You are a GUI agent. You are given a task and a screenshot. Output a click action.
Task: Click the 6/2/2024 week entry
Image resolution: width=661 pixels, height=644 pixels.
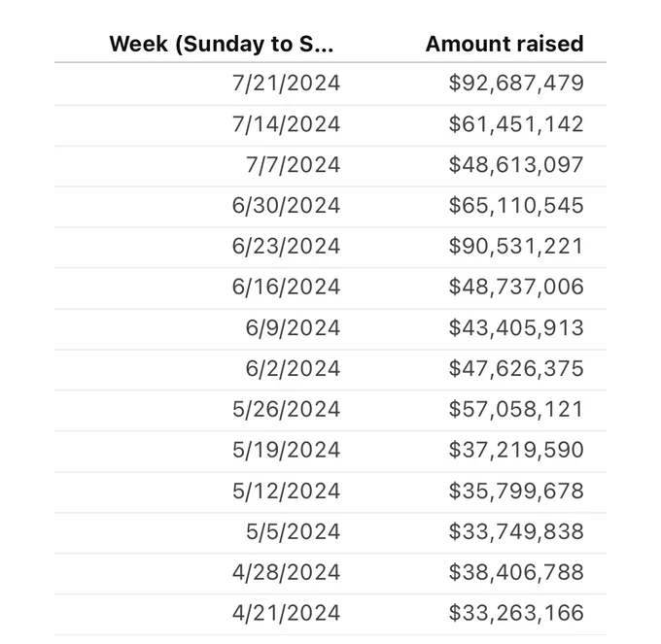coord(293,368)
